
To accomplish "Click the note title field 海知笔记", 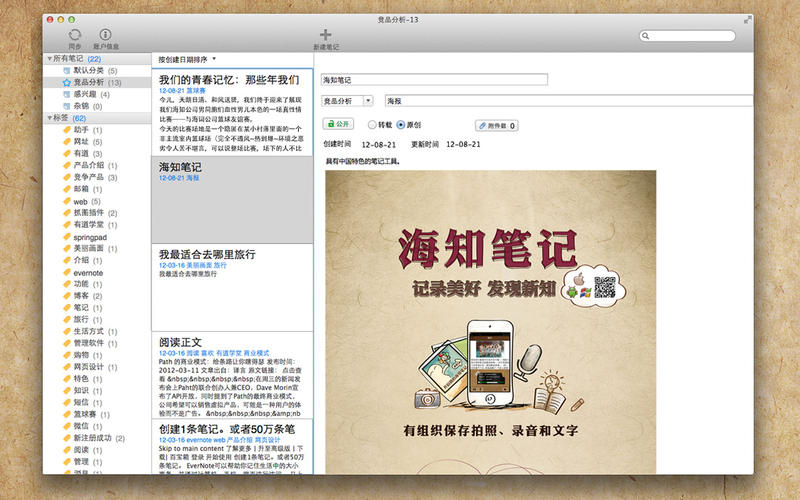I will pyautogui.click(x=434, y=80).
